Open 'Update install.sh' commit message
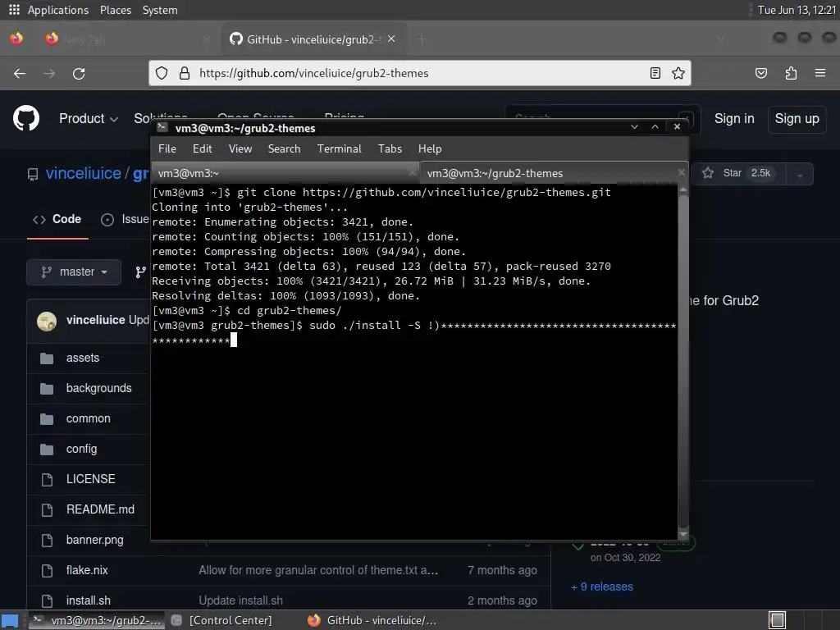The height and width of the screenshot is (630, 840). (x=241, y=600)
